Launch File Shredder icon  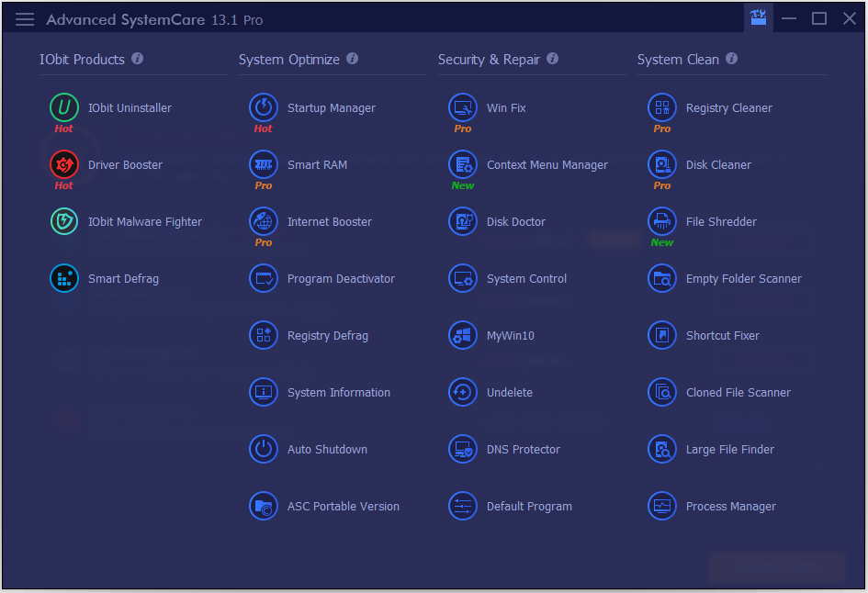tap(662, 221)
